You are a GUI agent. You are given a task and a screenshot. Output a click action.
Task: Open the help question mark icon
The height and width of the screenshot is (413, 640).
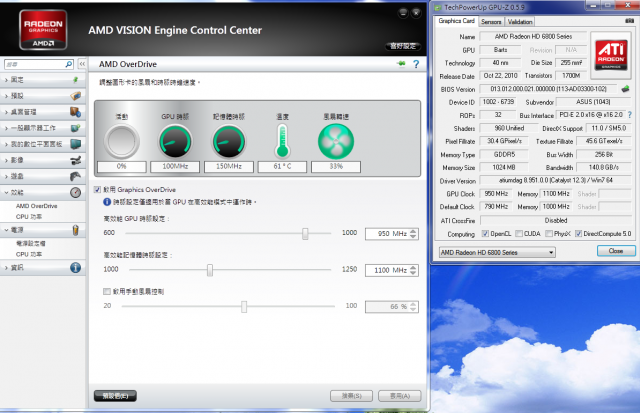(416, 64)
